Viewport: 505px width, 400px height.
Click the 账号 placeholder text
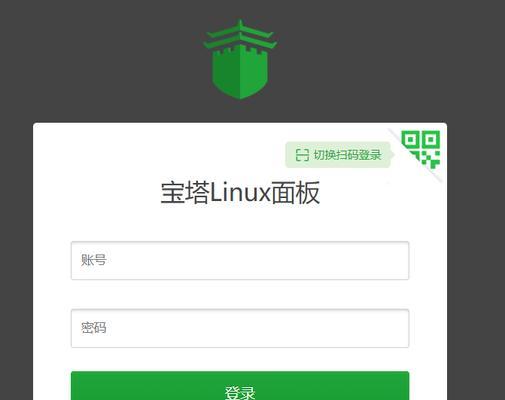(94, 260)
